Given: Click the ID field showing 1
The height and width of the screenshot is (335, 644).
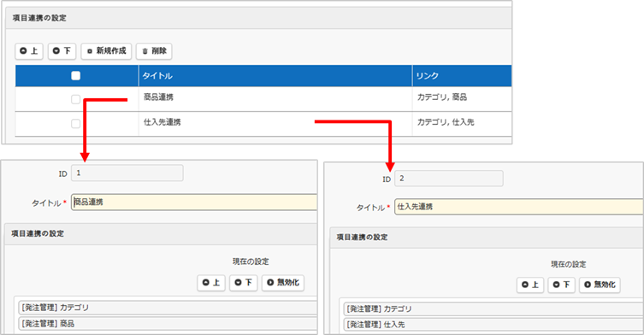Looking at the screenshot, I should point(127,173).
